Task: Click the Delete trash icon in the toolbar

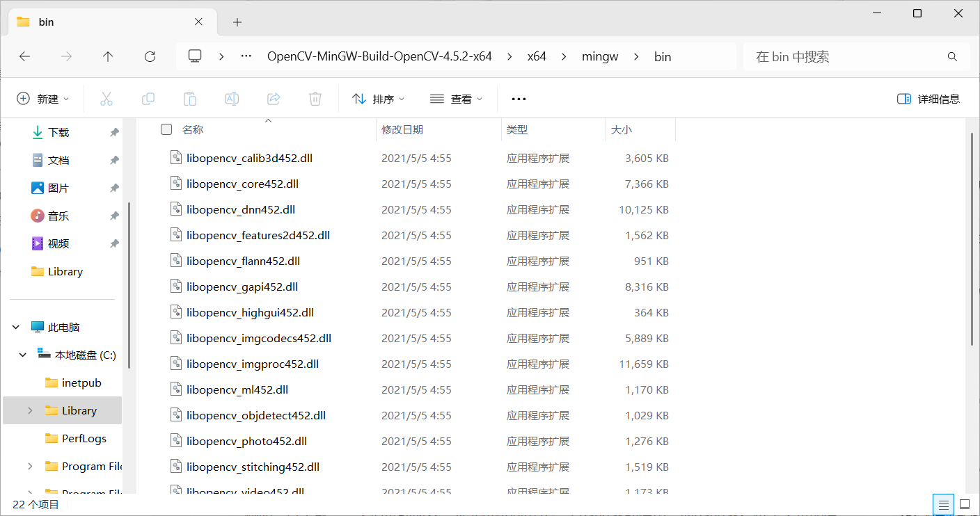Action: click(315, 99)
